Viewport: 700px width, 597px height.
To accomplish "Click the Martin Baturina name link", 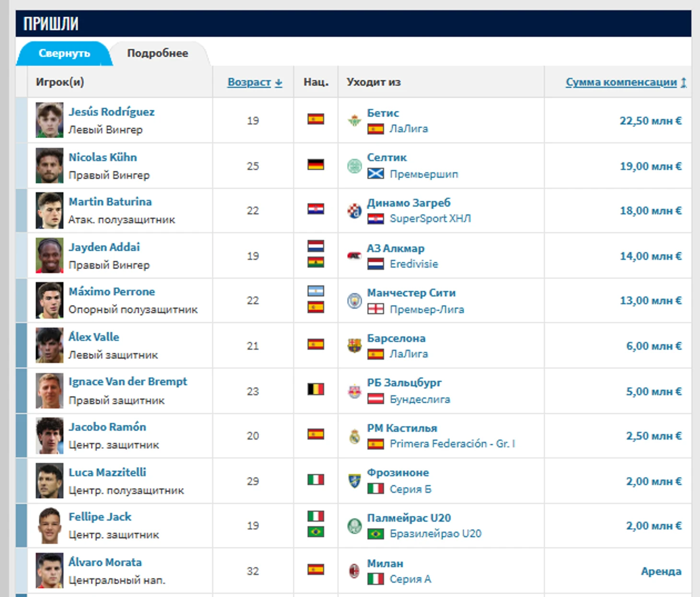I will [x=110, y=202].
